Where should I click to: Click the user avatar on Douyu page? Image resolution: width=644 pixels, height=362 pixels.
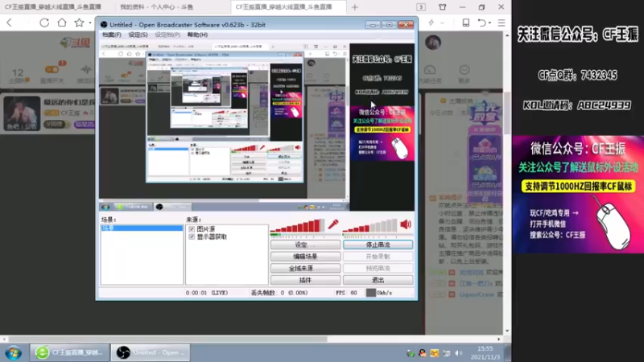click(433, 43)
